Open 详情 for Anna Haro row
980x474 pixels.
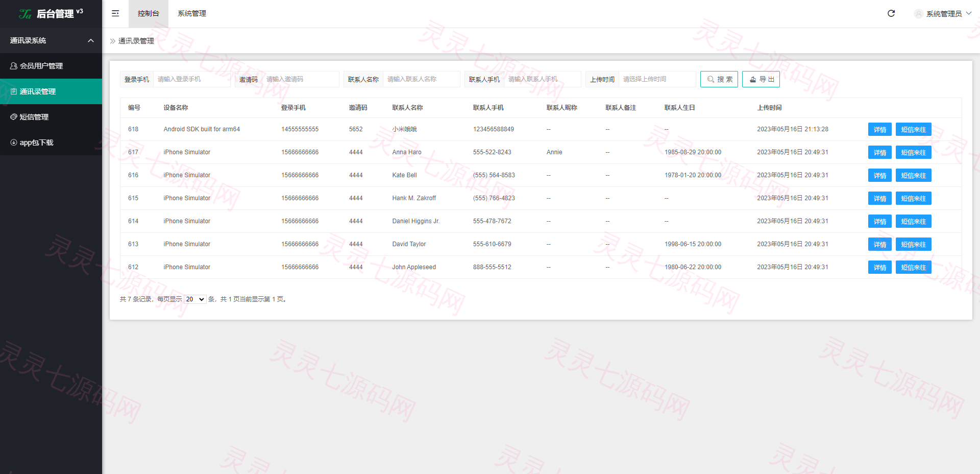tap(880, 152)
